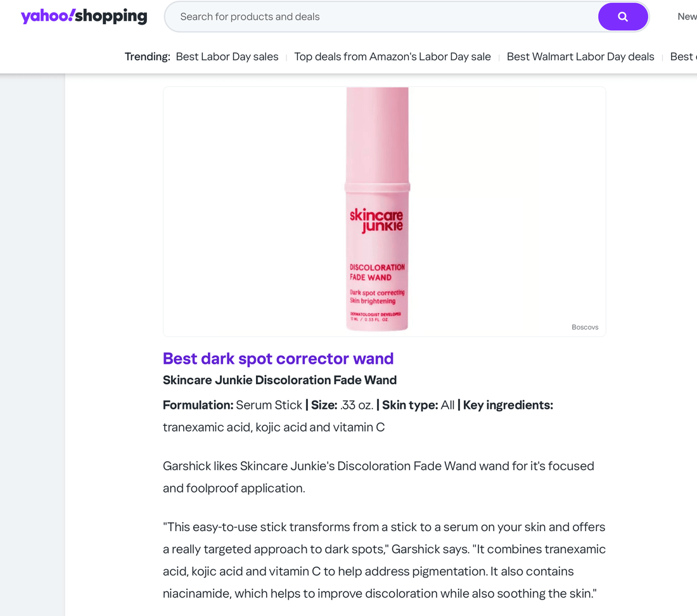
Task: Click the truncated 'Best...' trending link at far right
Action: [683, 56]
